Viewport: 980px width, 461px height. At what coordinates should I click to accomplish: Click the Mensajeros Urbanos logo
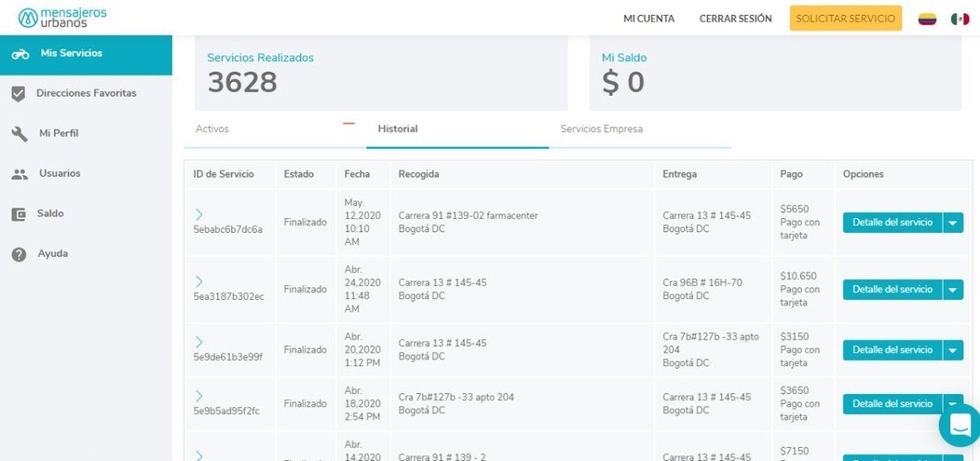pyautogui.click(x=62, y=18)
